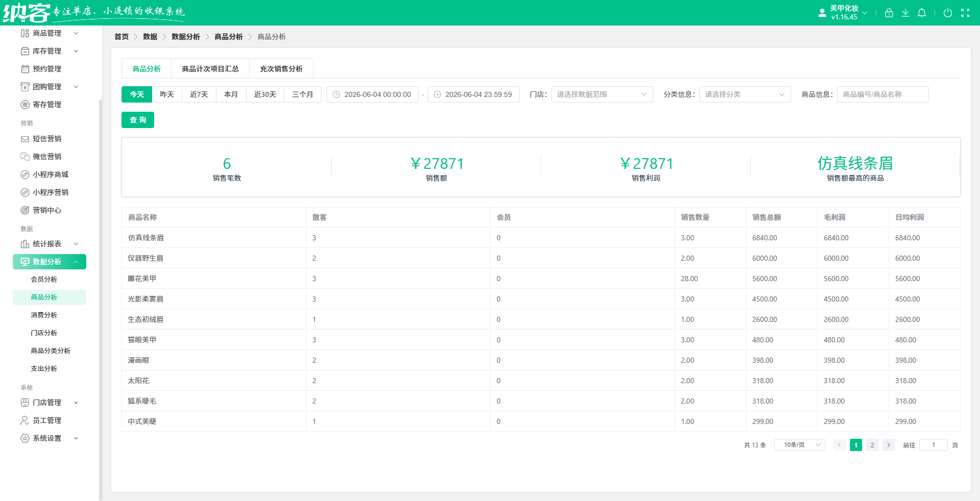Click the 小程序商城 icon
980x501 pixels.
pyautogui.click(x=24, y=174)
